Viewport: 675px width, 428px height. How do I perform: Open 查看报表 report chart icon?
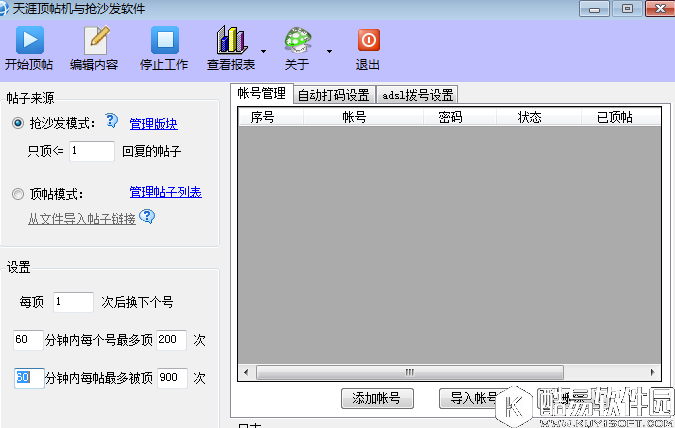232,40
